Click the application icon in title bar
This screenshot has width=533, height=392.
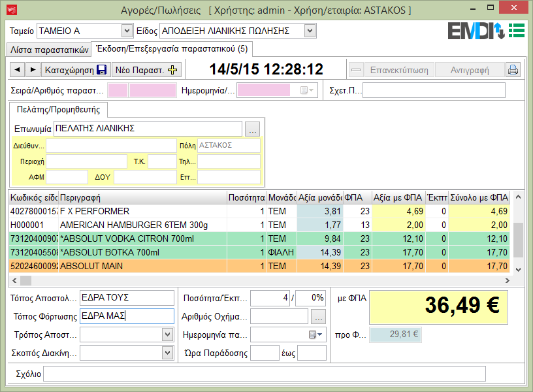[12, 10]
